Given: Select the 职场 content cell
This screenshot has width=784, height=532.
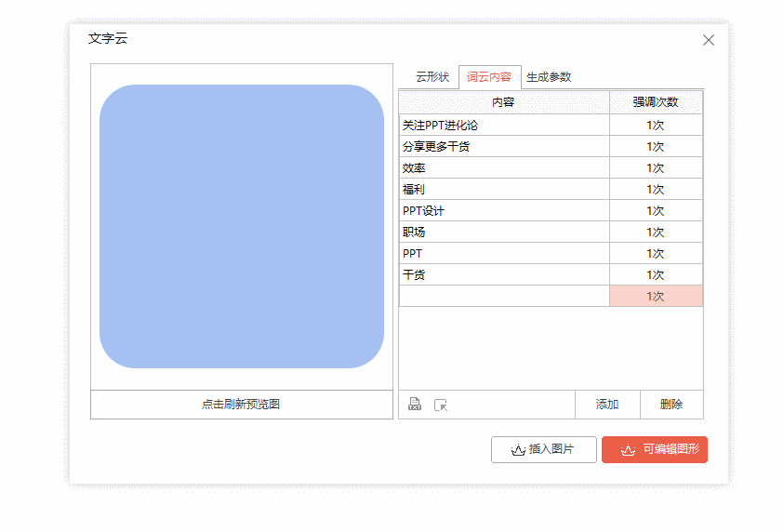Looking at the screenshot, I should pyautogui.click(x=504, y=232).
